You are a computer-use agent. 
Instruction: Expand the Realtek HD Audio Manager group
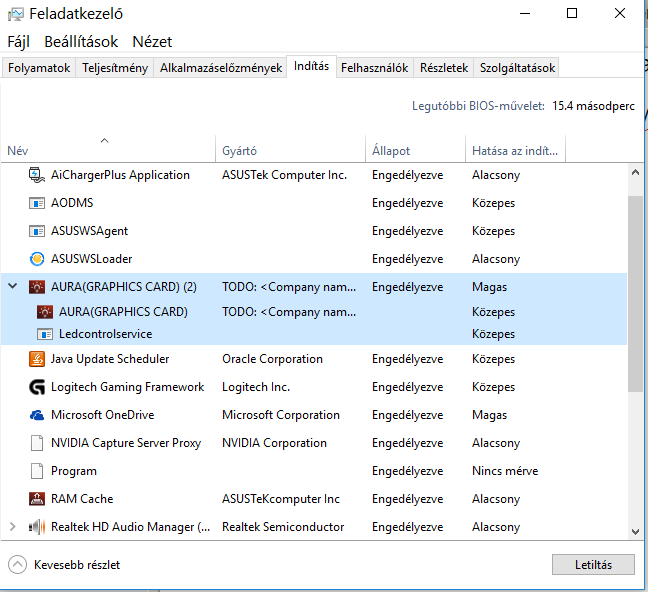coord(13,527)
